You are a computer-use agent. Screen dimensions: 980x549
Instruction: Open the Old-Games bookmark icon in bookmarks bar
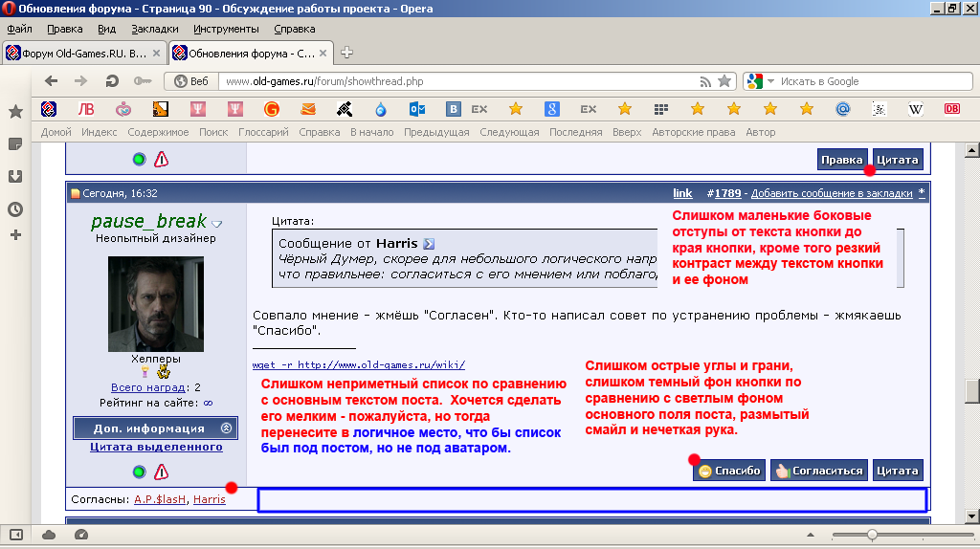49,109
